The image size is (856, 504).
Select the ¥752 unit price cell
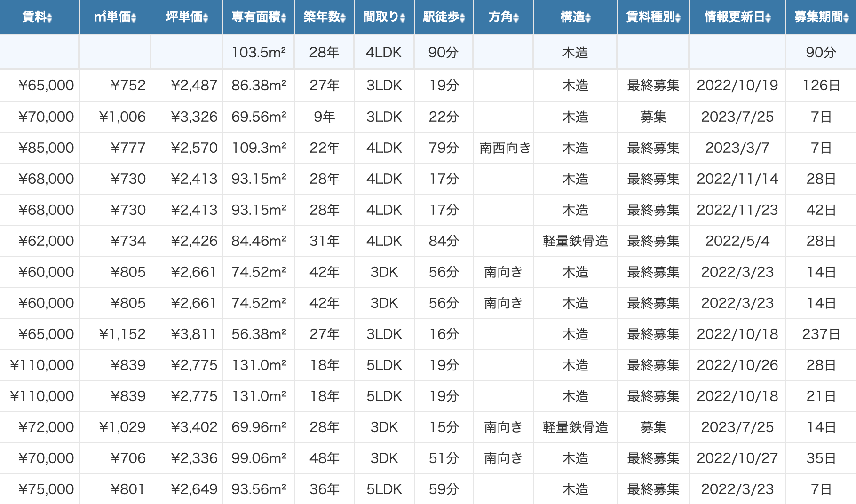tap(115, 86)
